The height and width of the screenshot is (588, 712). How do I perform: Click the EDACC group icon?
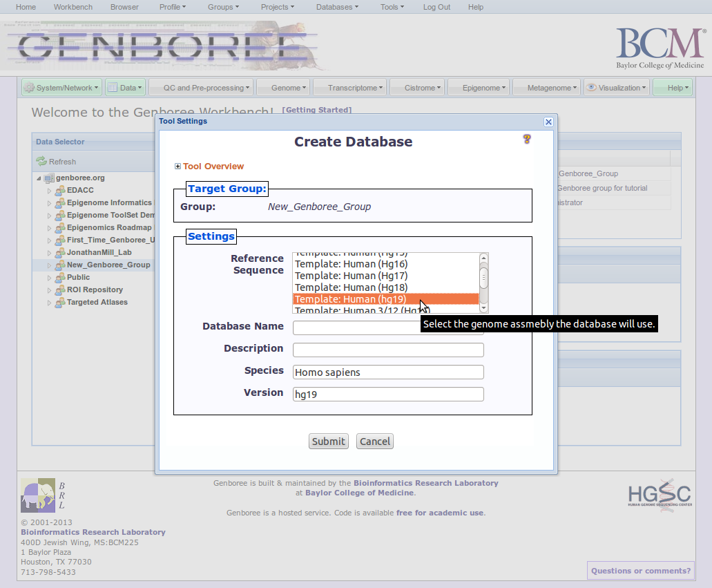click(60, 191)
